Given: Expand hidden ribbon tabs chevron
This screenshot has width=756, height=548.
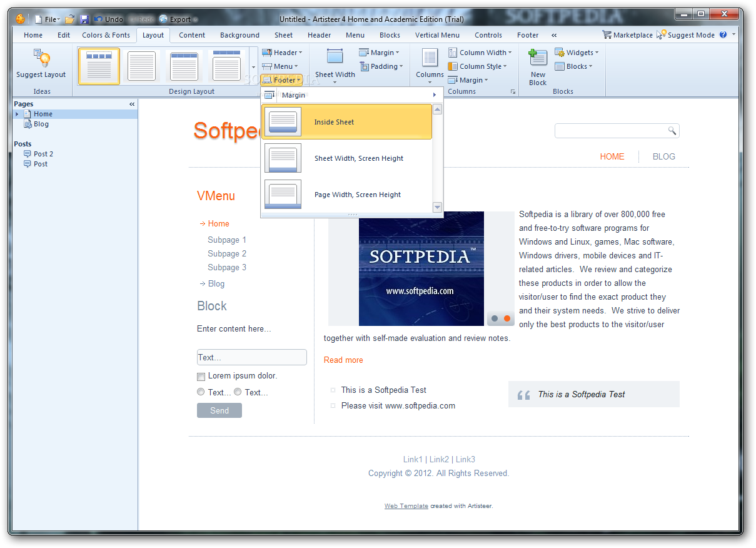Looking at the screenshot, I should (554, 36).
